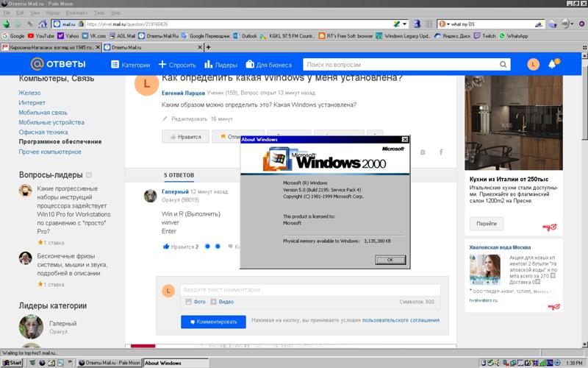This screenshot has height=368, width=588.
Task: Open Лидеры bar-chart icon
Action: pyautogui.click(x=209, y=64)
